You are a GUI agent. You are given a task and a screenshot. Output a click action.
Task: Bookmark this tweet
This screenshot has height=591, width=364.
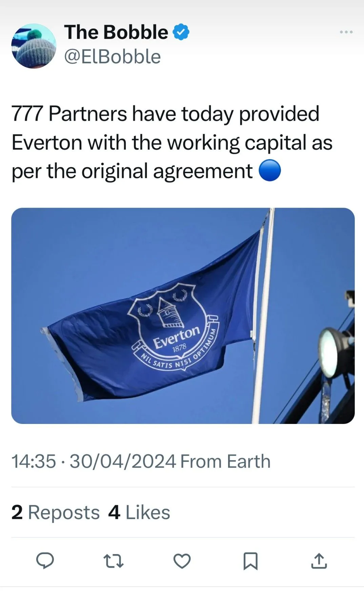point(250,561)
